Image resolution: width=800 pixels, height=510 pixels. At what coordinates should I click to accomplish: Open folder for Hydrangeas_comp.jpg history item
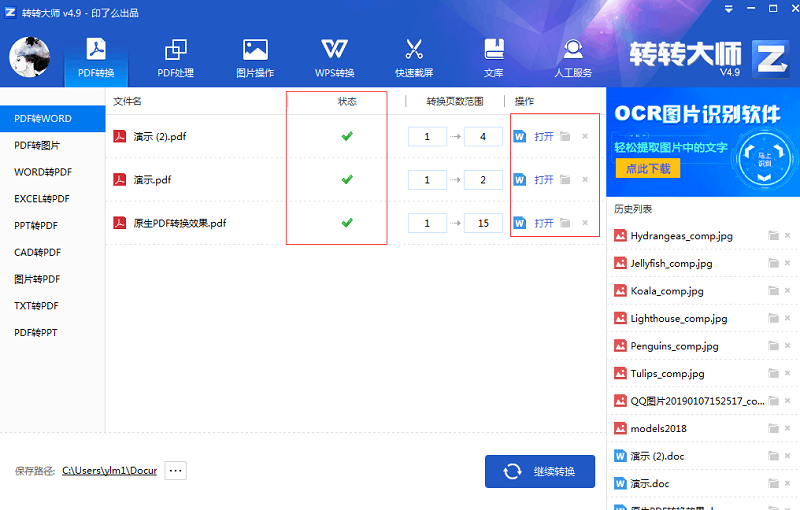tap(773, 236)
